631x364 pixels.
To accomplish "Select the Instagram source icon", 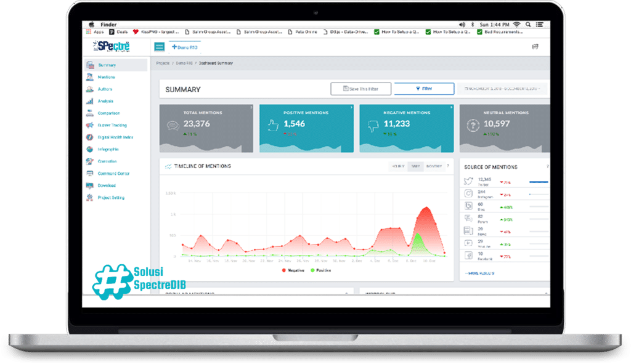I will click(468, 193).
